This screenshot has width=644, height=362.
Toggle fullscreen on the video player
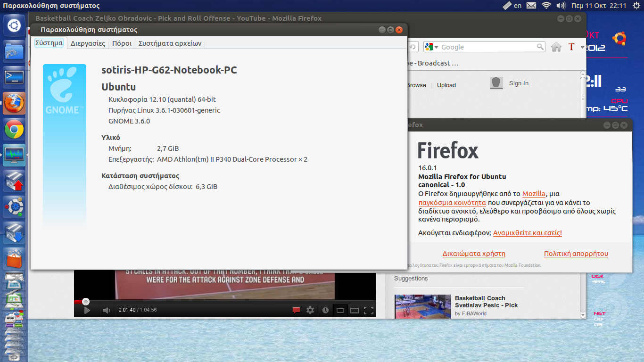tap(369, 310)
